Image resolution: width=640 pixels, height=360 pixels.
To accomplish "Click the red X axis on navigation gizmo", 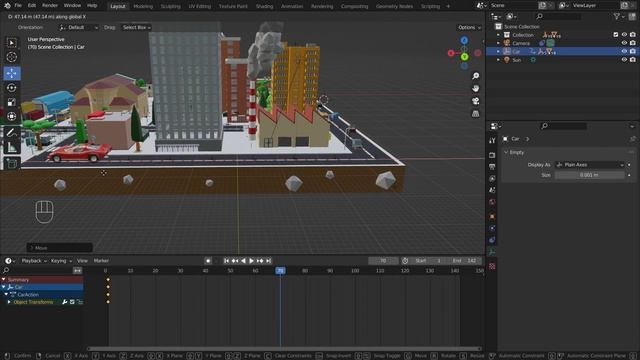I will 451,53.
